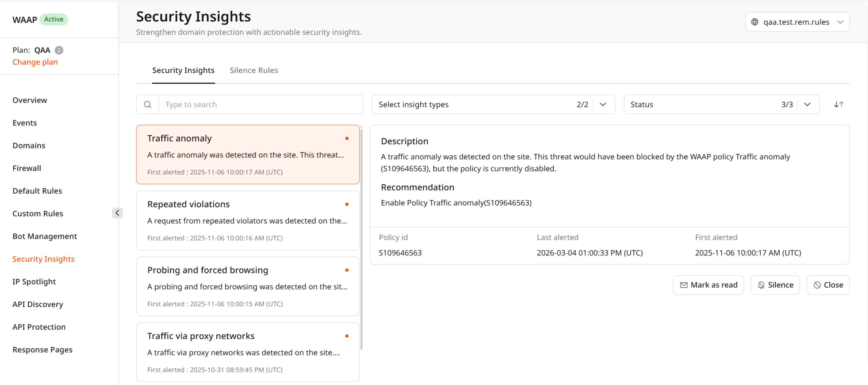
Task: Click the envelope icon in Mark as read
Action: coord(684,285)
